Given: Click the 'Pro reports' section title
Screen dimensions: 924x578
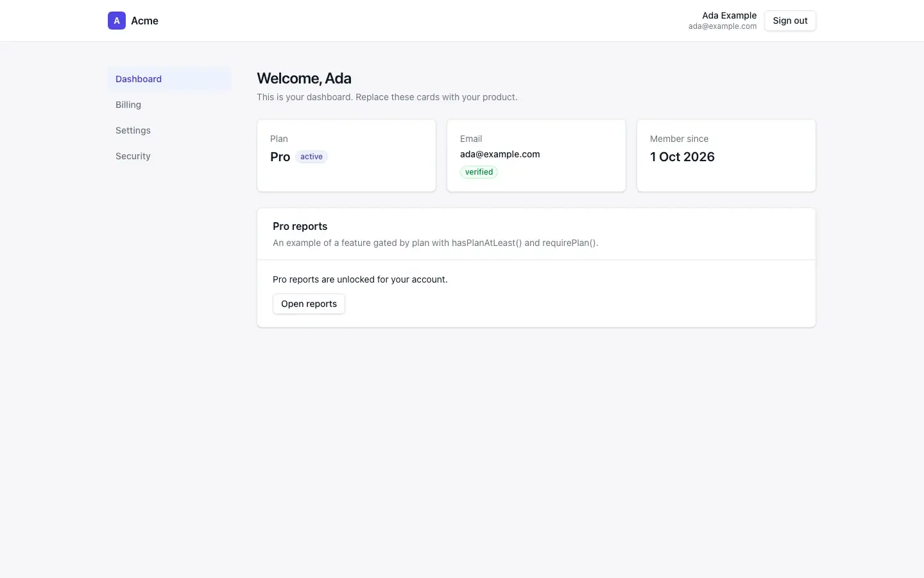Looking at the screenshot, I should pos(300,226).
